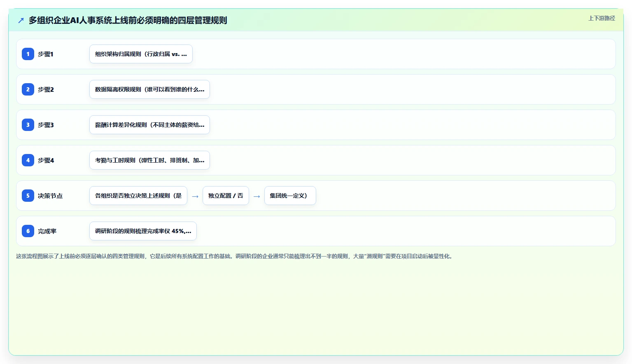
Task: Select the 薪酬计算差异化规则 node
Action: (x=149, y=125)
